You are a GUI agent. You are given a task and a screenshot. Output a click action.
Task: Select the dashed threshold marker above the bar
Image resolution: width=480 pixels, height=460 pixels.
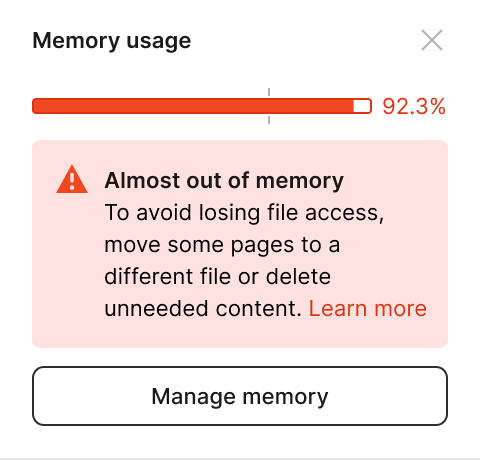269,93
